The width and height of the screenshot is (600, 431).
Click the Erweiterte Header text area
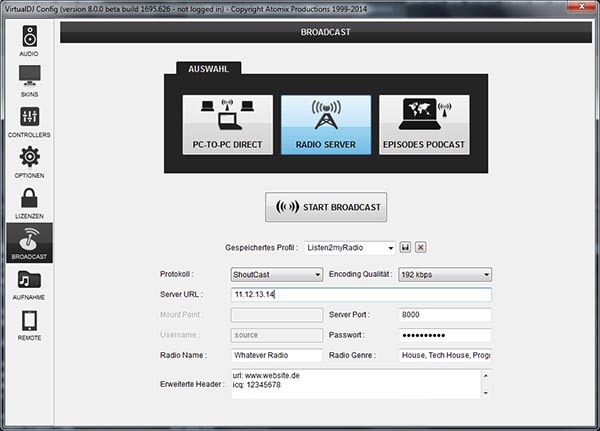coord(356,384)
